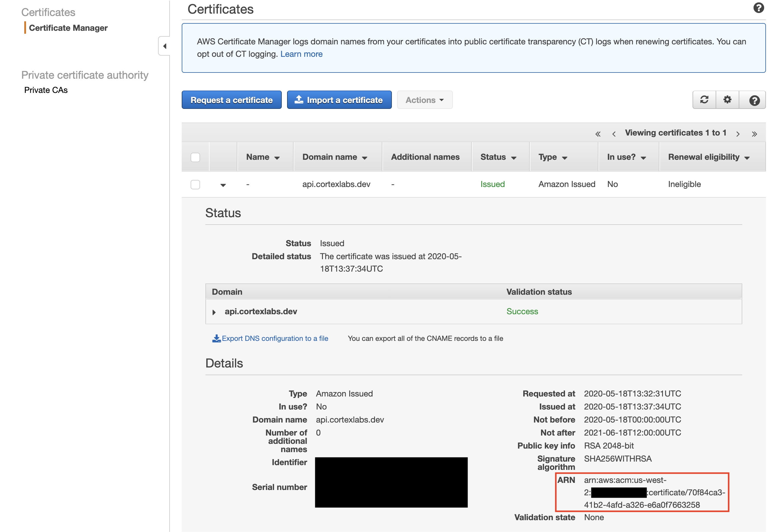776x532 pixels.
Task: Go to the previous page of certificates
Action: click(x=614, y=134)
